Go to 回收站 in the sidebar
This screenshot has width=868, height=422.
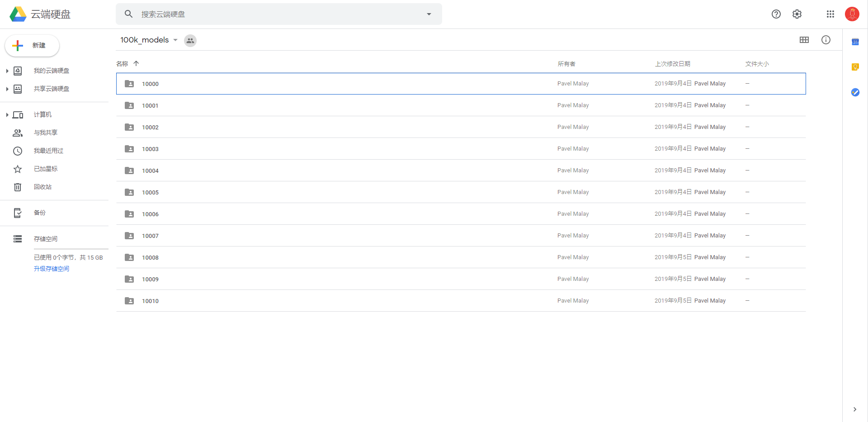click(42, 187)
